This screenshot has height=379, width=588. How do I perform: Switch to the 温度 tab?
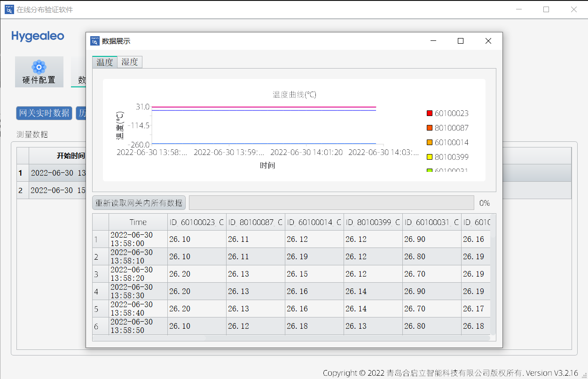[x=104, y=62]
